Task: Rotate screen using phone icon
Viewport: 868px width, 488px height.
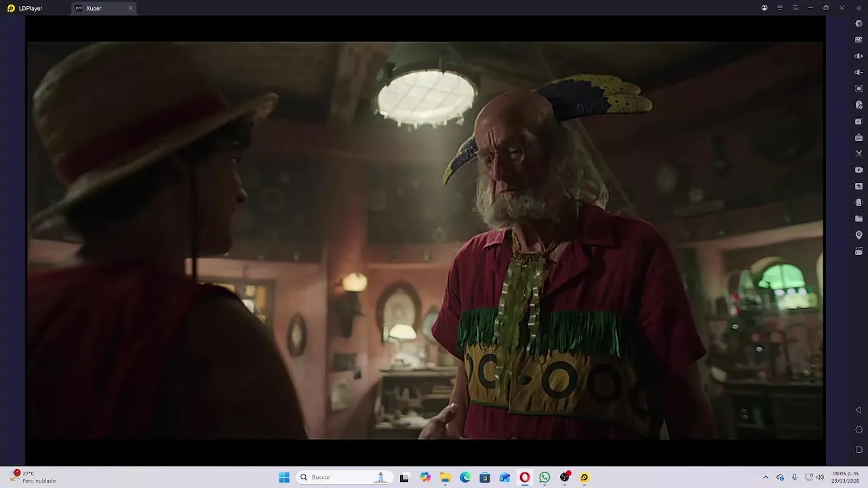Action: click(859, 203)
